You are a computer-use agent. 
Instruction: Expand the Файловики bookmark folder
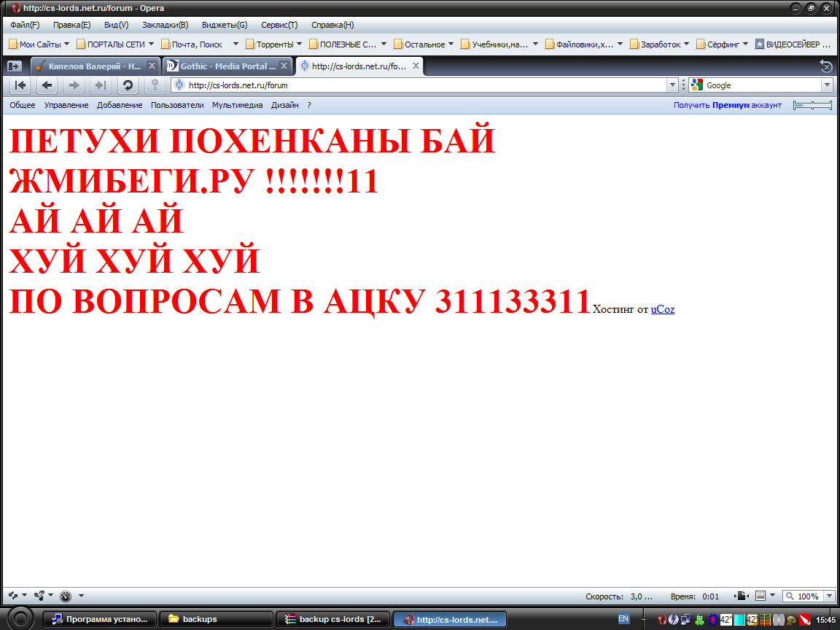click(584, 44)
